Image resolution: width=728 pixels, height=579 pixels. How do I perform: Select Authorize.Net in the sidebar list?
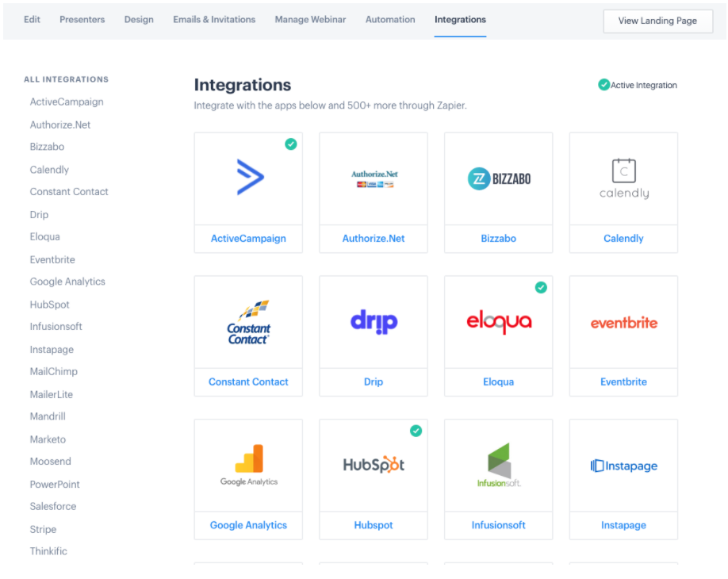[60, 125]
